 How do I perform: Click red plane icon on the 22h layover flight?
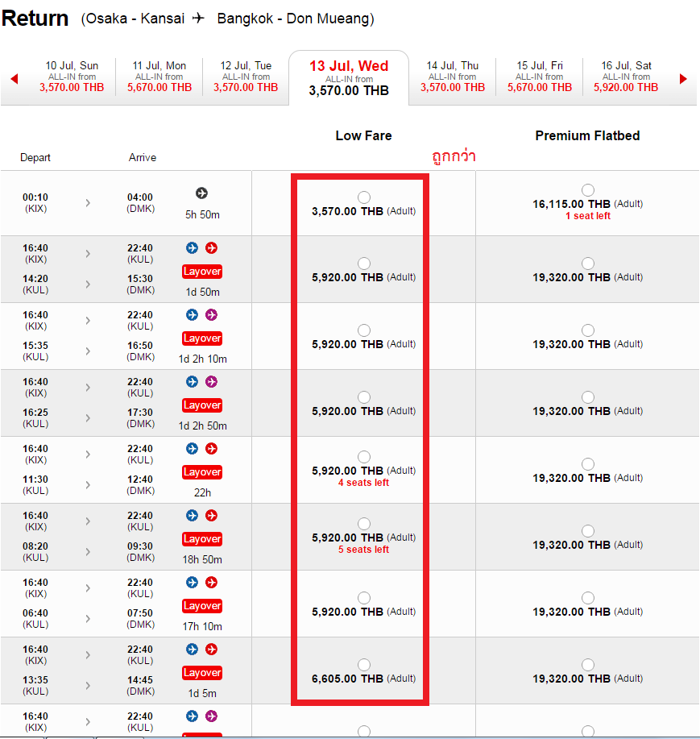(211, 449)
